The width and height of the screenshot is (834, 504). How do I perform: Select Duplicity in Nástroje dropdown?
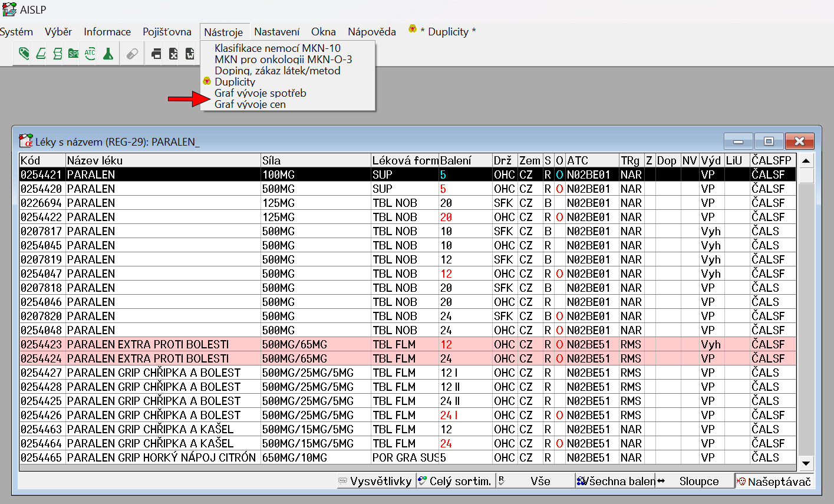click(235, 82)
